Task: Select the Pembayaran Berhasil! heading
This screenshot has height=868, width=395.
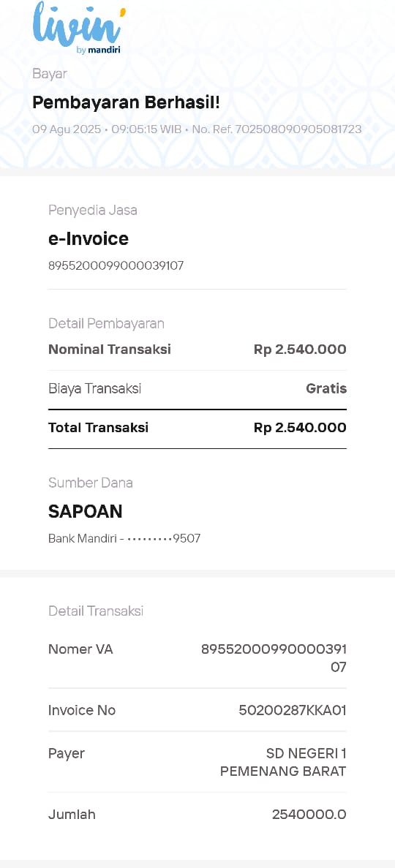Action: click(x=127, y=102)
